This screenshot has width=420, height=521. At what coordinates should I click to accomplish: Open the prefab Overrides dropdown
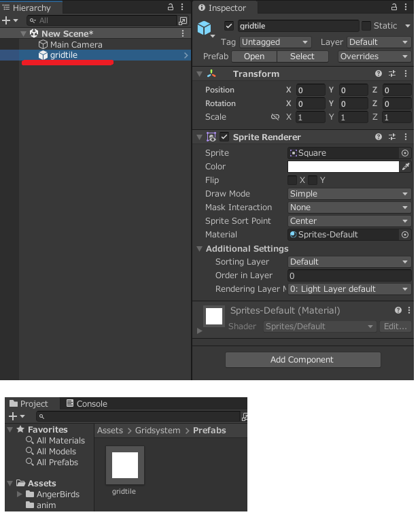pos(374,56)
